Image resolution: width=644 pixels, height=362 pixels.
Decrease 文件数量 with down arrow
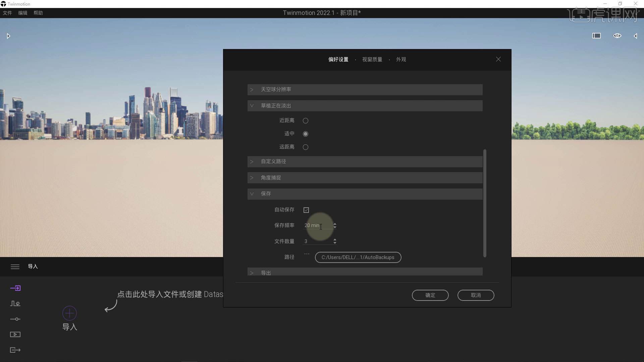[335, 243]
